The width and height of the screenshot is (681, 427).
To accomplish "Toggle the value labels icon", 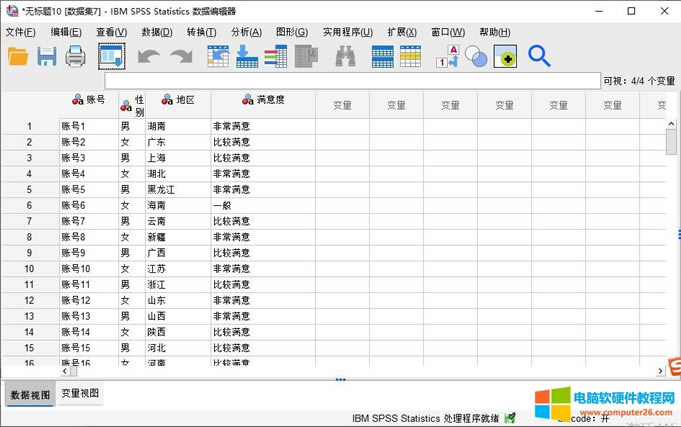I will point(447,57).
